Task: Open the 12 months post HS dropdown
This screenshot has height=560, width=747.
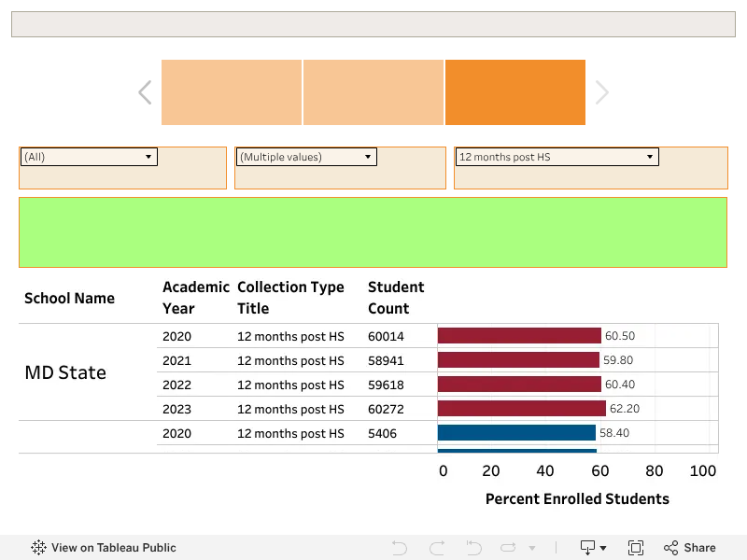Action: [557, 157]
